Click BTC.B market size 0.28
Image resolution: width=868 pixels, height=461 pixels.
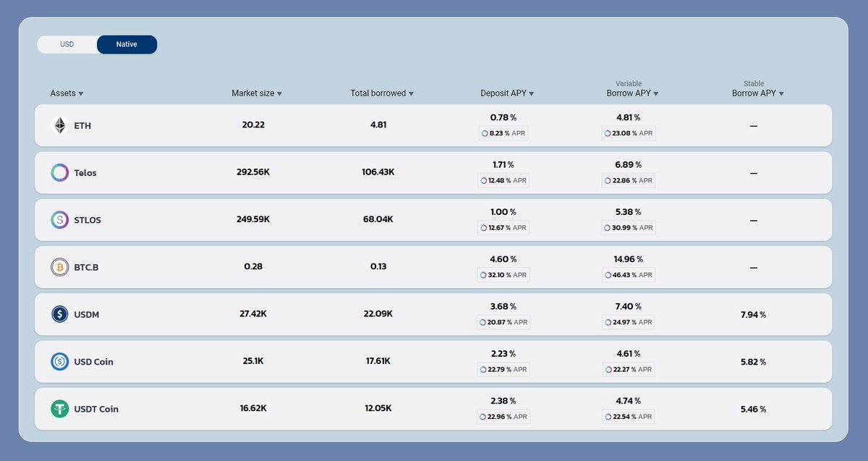[253, 266]
